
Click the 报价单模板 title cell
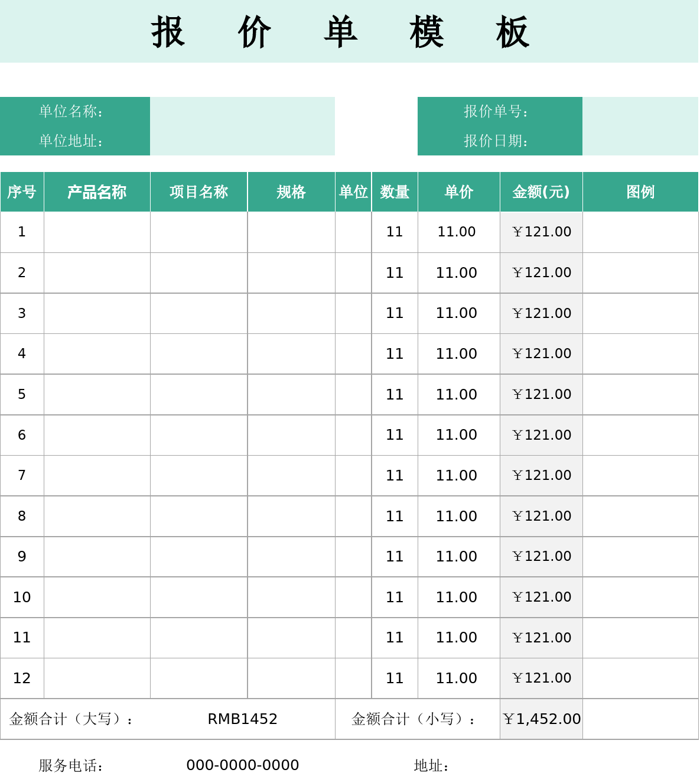(349, 31)
